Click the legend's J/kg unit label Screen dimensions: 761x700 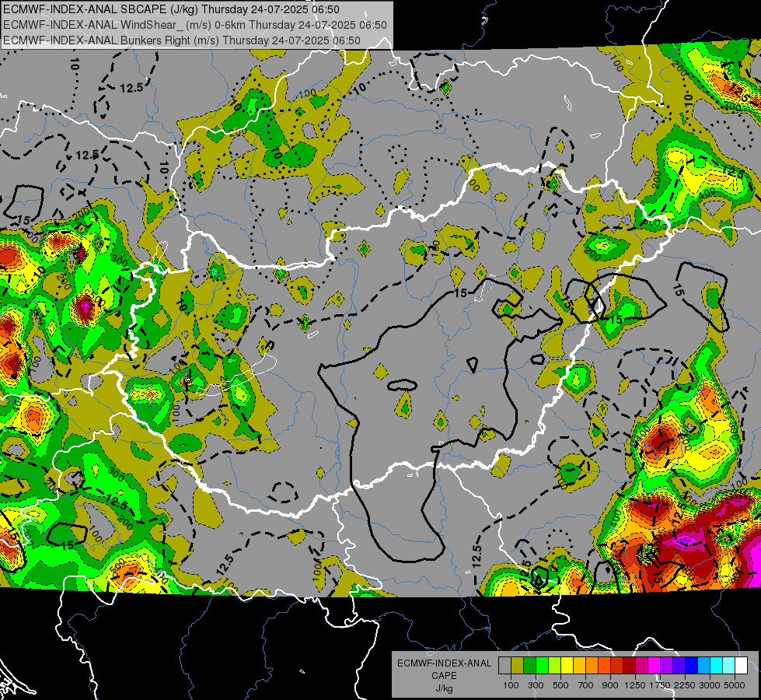click(x=444, y=688)
